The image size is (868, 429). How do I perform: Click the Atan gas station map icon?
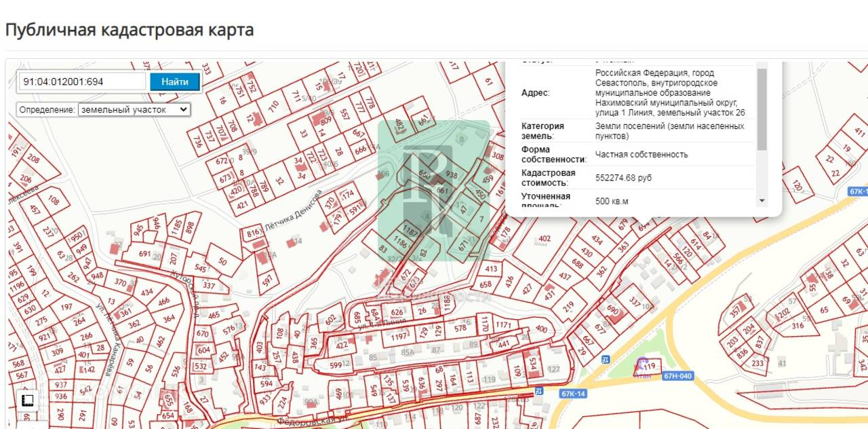tap(643, 365)
